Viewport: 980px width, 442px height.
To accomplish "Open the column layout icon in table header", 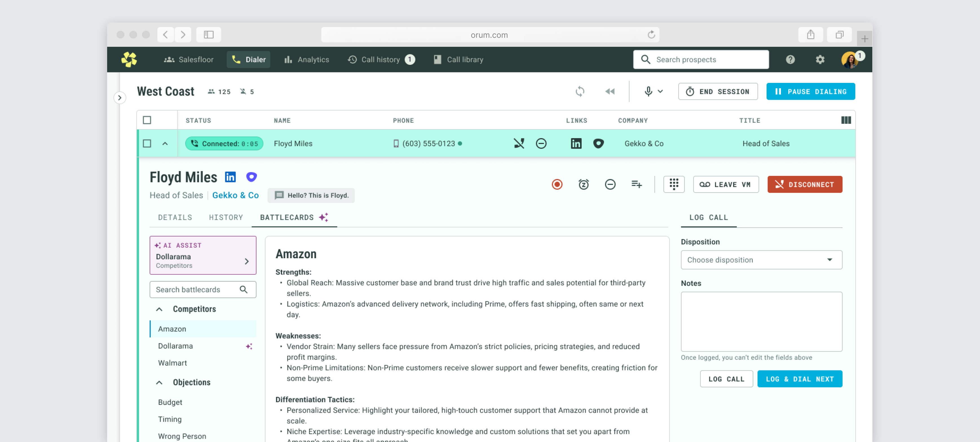I will pos(846,120).
